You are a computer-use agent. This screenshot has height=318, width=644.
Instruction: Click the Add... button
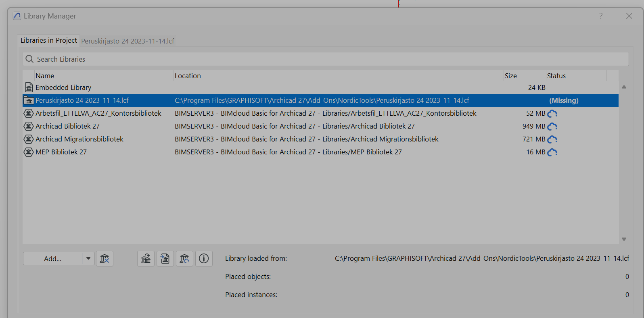coord(53,258)
